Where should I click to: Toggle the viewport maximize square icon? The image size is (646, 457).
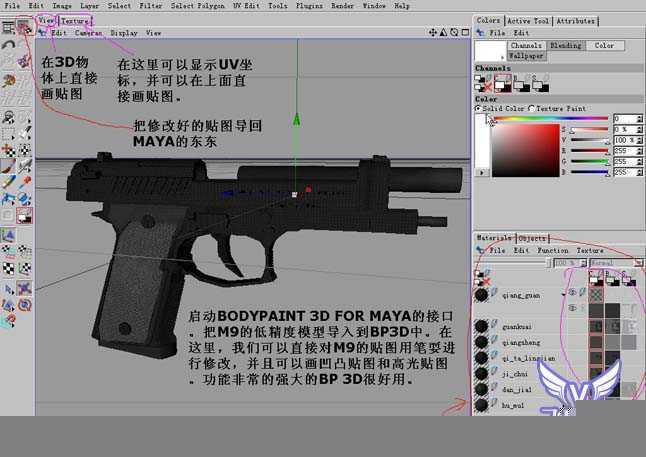465,32
